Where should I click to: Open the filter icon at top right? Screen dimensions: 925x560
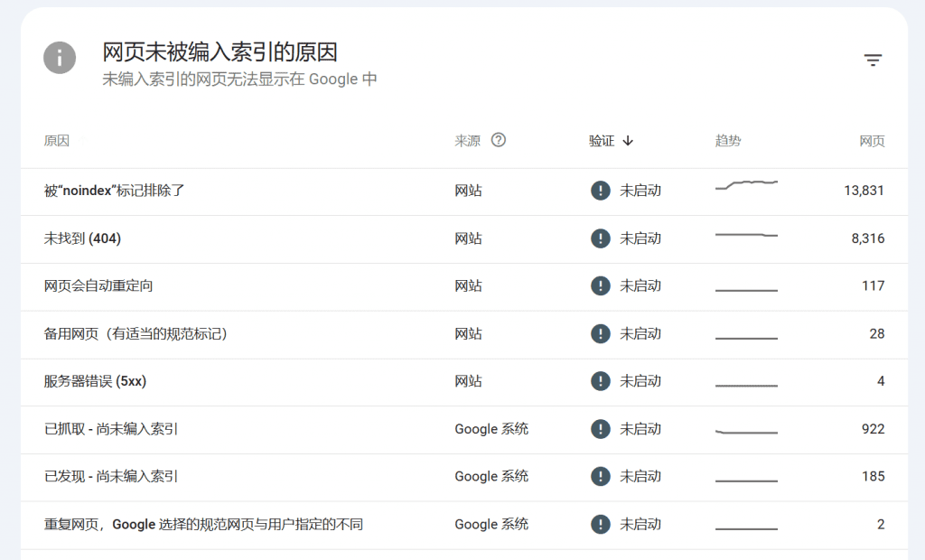tap(872, 61)
